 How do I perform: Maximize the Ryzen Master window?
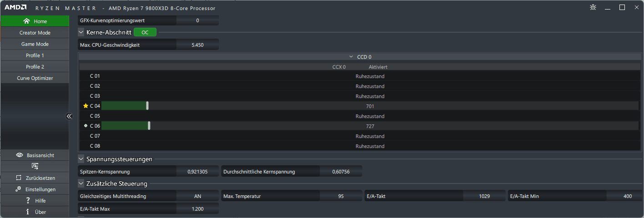coord(622,7)
